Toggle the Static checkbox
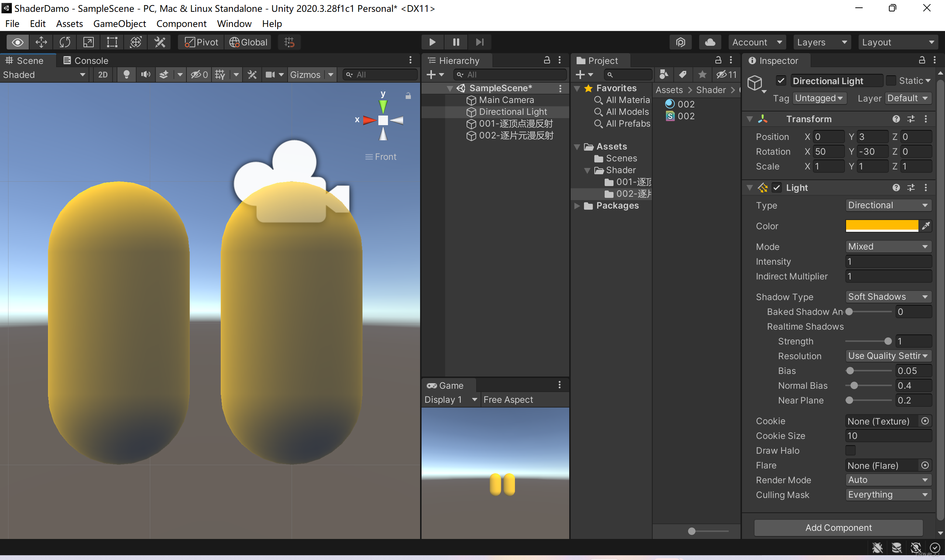This screenshot has width=945, height=560. pyautogui.click(x=891, y=81)
